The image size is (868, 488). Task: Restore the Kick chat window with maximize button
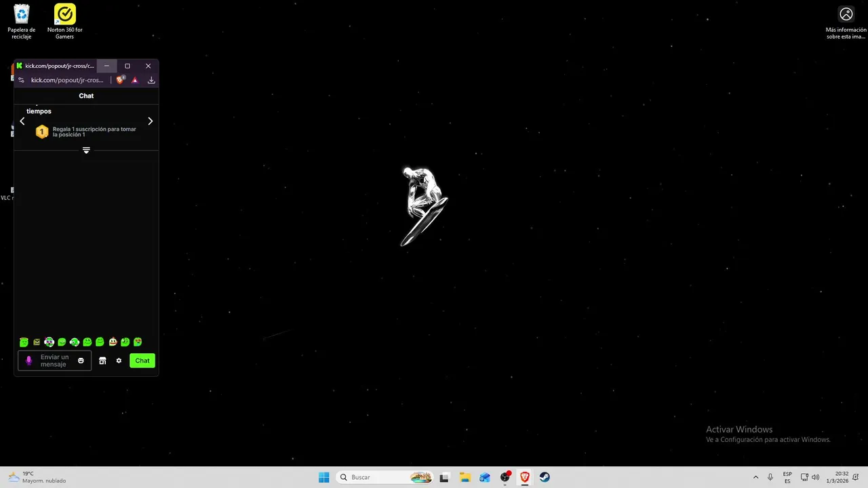click(x=127, y=66)
